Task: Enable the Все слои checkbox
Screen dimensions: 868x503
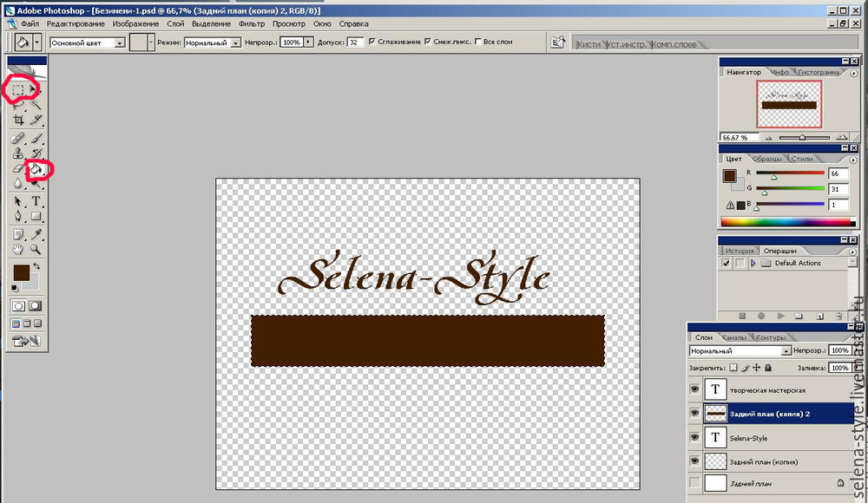Action: coord(477,42)
